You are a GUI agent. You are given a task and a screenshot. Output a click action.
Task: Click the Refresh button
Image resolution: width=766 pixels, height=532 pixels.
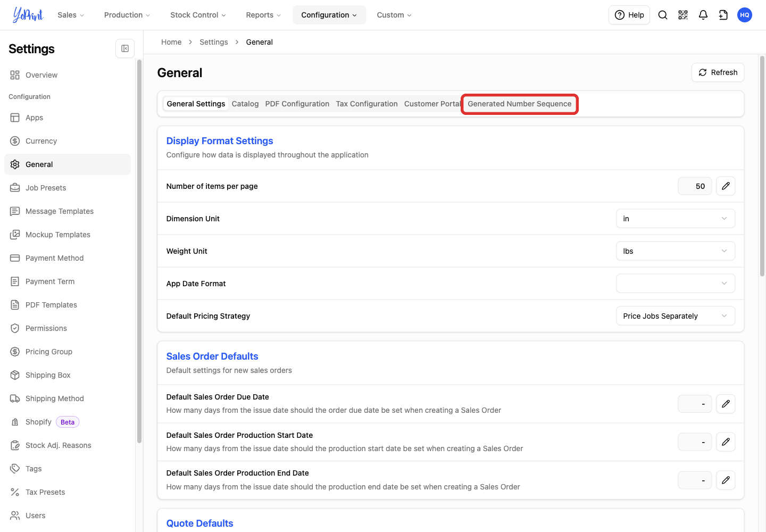click(718, 72)
